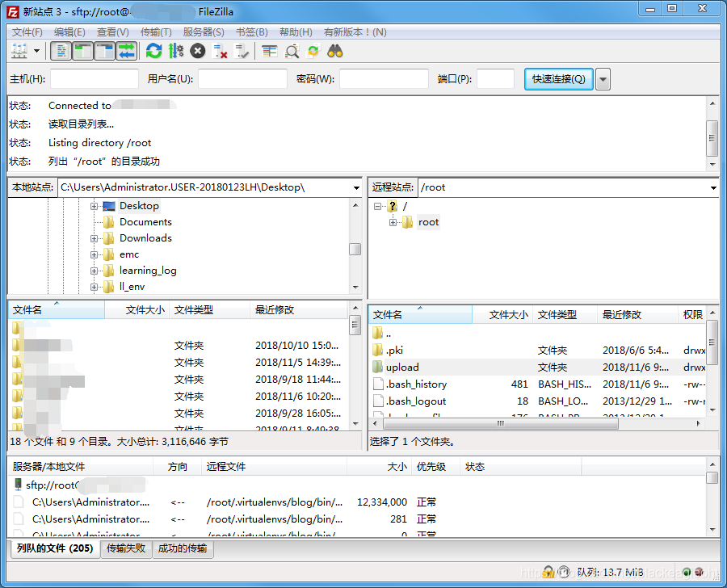The height and width of the screenshot is (588, 727).
Task: Select the sftp://root server queue entry
Action: [357, 485]
